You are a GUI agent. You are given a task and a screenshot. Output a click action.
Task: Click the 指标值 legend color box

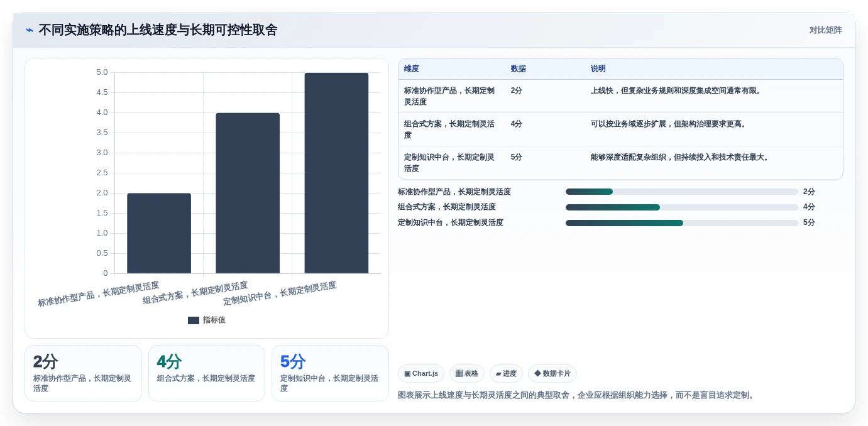[x=194, y=320]
